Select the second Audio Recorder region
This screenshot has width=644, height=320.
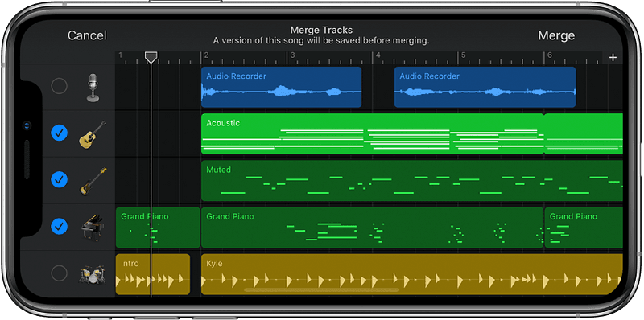point(485,88)
